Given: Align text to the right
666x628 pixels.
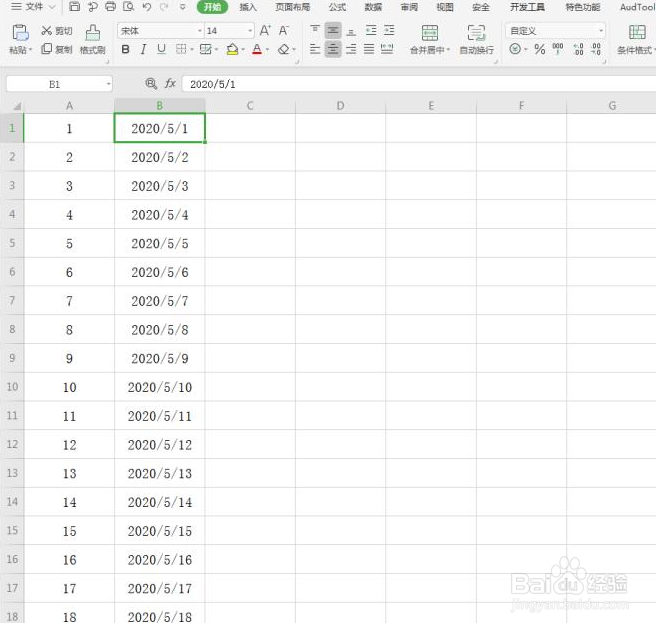Looking at the screenshot, I should pyautogui.click(x=351, y=49).
